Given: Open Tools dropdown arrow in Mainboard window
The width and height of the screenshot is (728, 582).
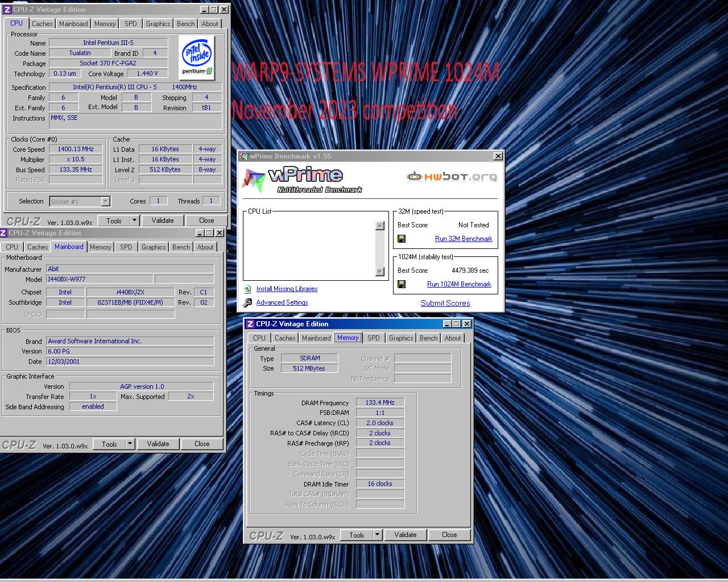Looking at the screenshot, I should pos(130,444).
